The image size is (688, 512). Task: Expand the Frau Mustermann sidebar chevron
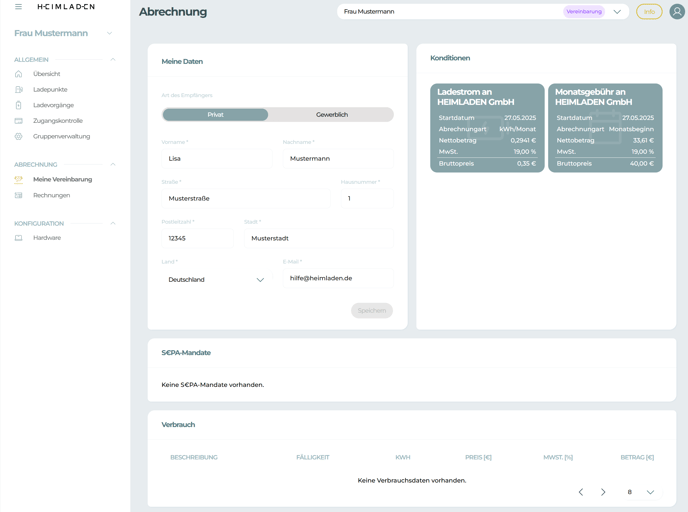coord(110,33)
